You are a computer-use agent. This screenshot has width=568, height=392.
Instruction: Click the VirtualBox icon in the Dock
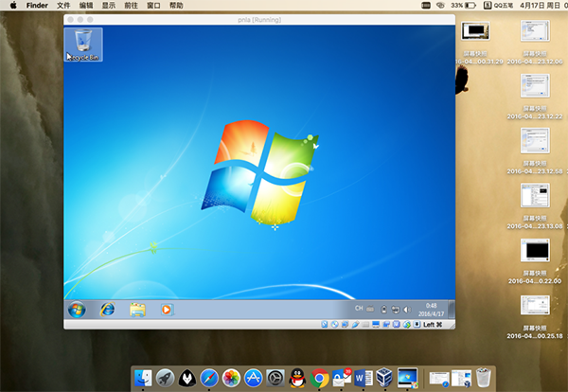(384, 378)
